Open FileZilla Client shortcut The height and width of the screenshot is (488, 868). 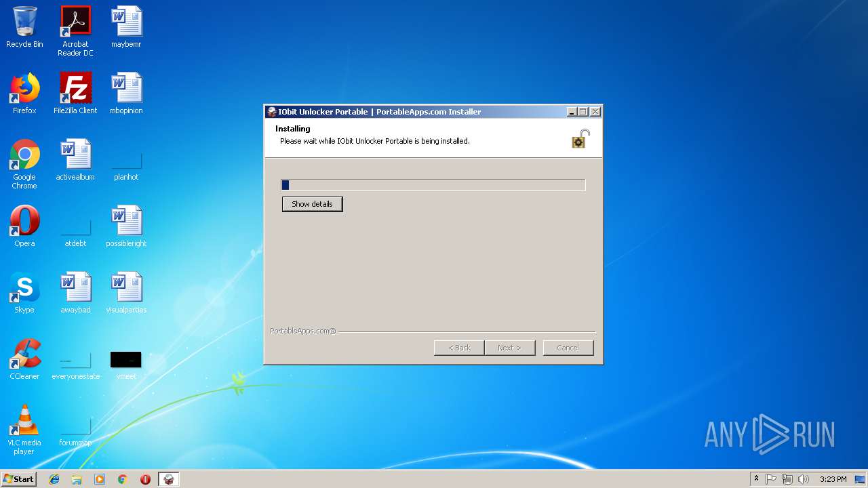[75, 94]
